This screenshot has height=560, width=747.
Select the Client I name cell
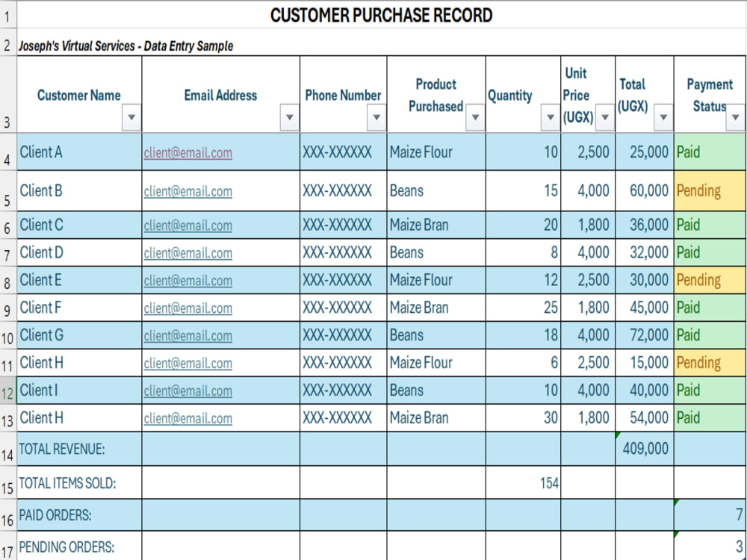click(80, 391)
